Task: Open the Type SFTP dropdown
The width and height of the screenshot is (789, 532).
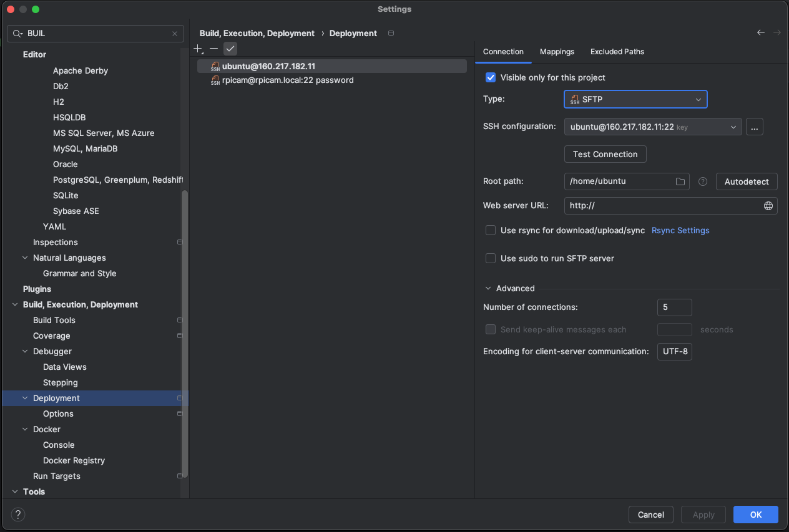Action: pyautogui.click(x=635, y=99)
